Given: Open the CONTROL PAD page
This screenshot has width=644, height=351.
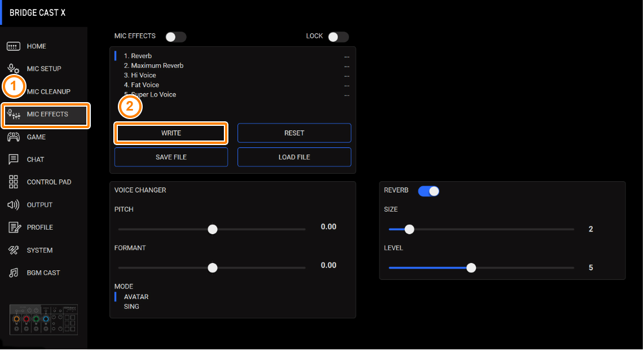Looking at the screenshot, I should (49, 182).
